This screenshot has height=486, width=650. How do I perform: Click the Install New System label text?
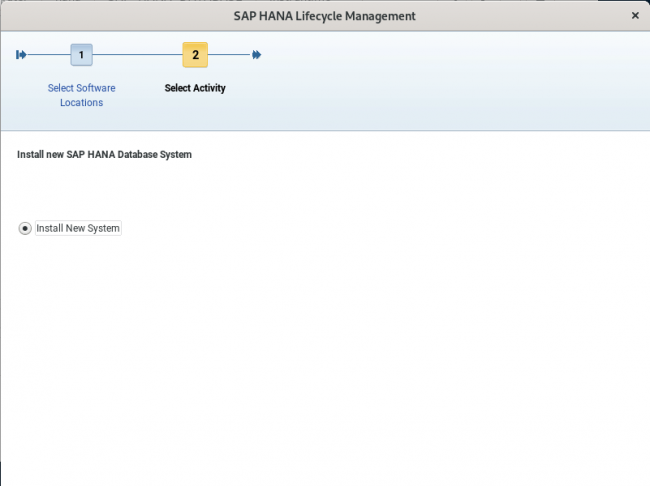(78, 228)
